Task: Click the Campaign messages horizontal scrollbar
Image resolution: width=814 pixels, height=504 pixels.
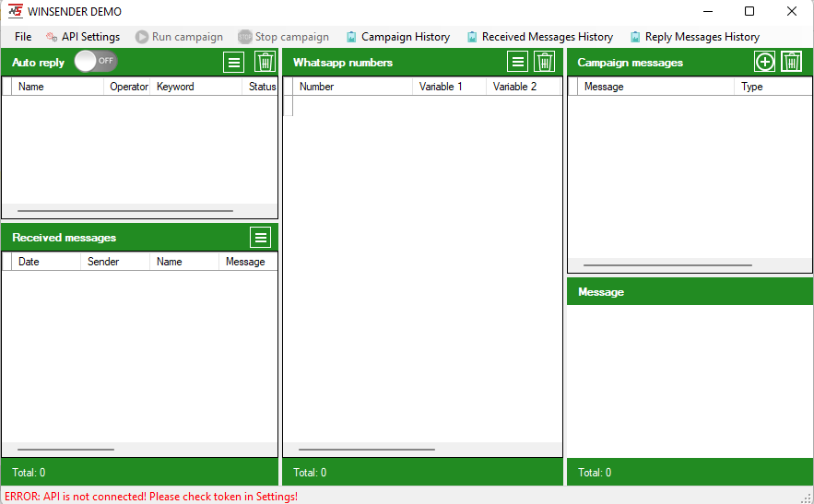Action: (x=667, y=265)
